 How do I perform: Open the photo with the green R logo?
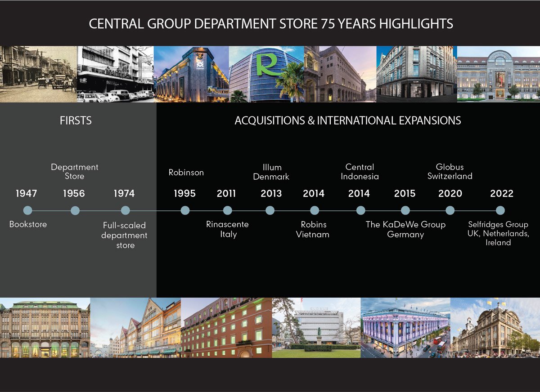[267, 74]
